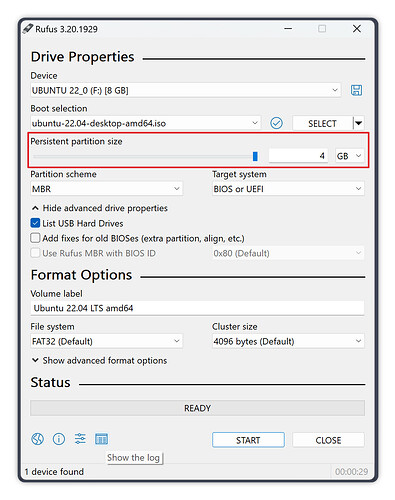Open the About info icon

point(59,439)
